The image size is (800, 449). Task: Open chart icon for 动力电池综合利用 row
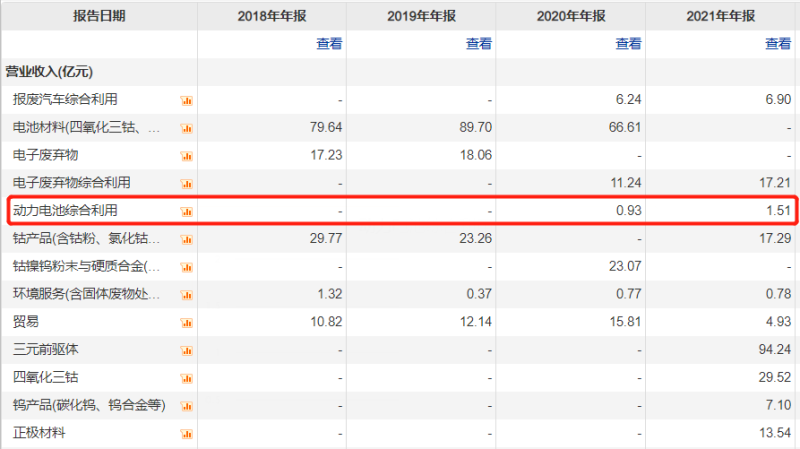pyautogui.click(x=186, y=212)
